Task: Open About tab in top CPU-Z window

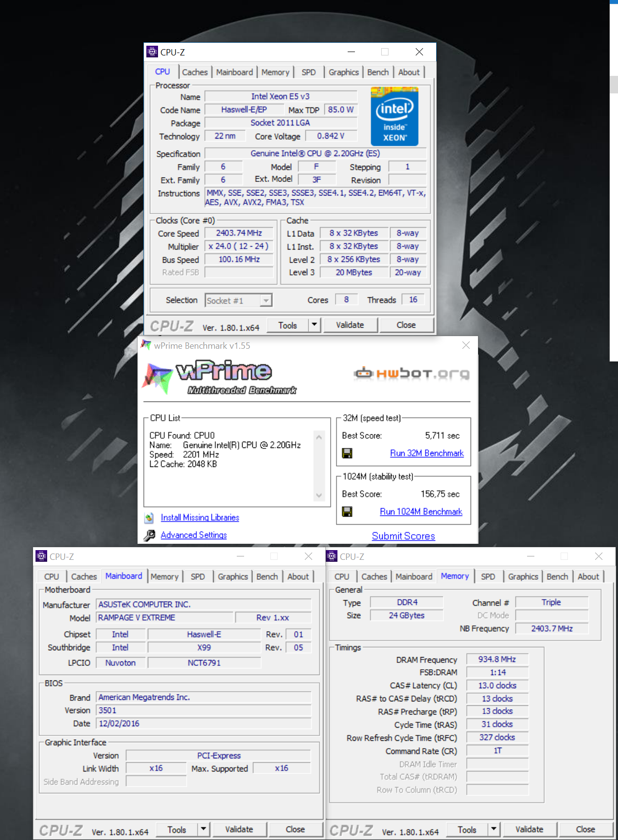Action: (409, 72)
